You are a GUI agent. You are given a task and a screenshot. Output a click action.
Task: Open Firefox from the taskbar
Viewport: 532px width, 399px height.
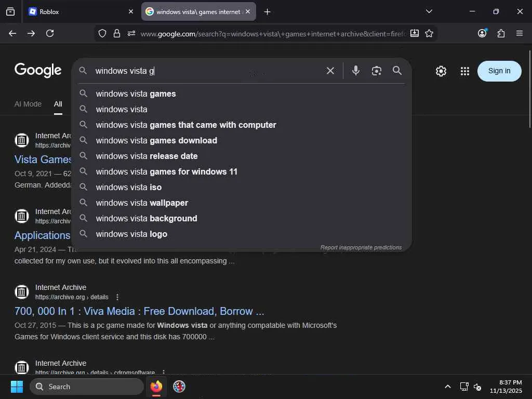(x=156, y=387)
